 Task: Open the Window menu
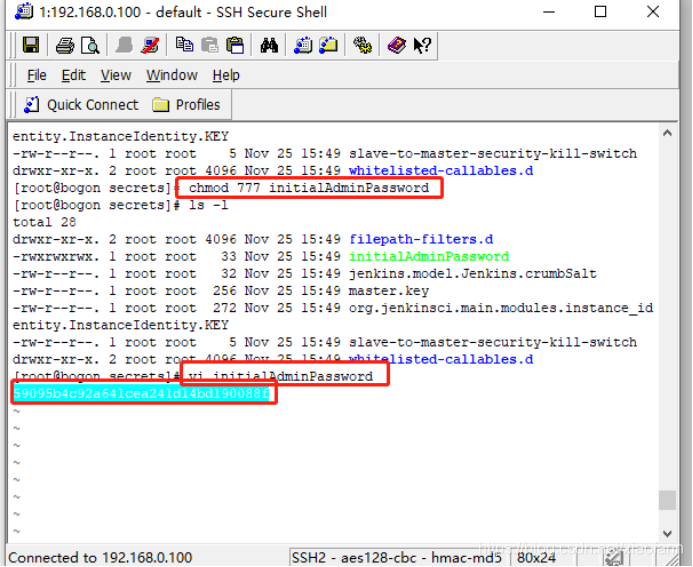click(172, 76)
